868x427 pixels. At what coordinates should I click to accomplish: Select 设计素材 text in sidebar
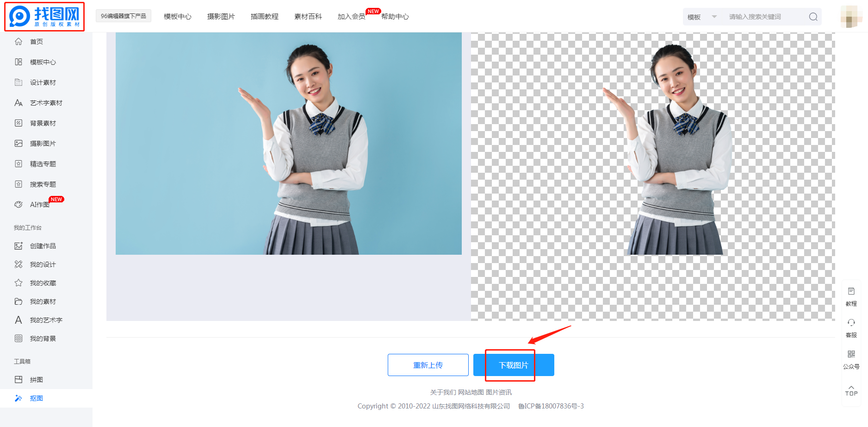point(43,82)
